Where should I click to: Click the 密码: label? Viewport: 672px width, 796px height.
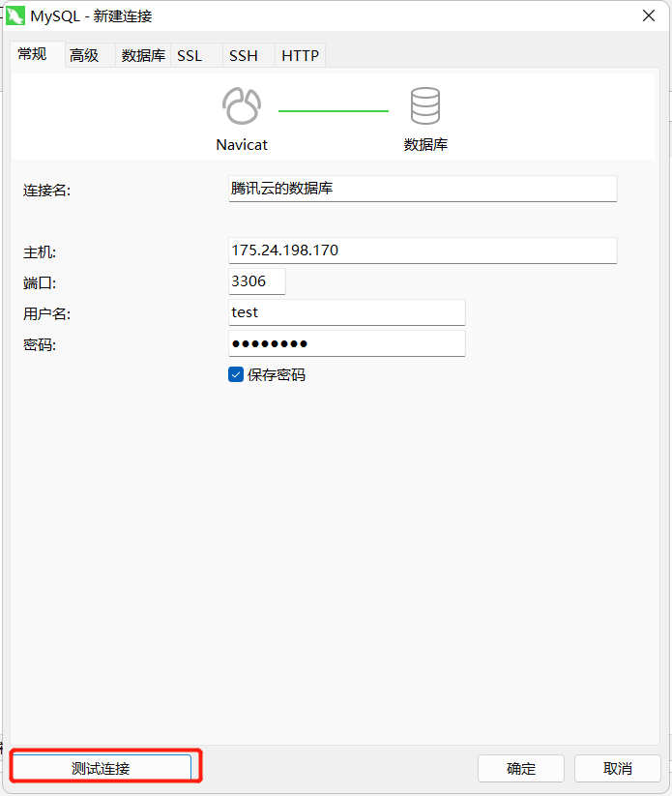coord(40,345)
